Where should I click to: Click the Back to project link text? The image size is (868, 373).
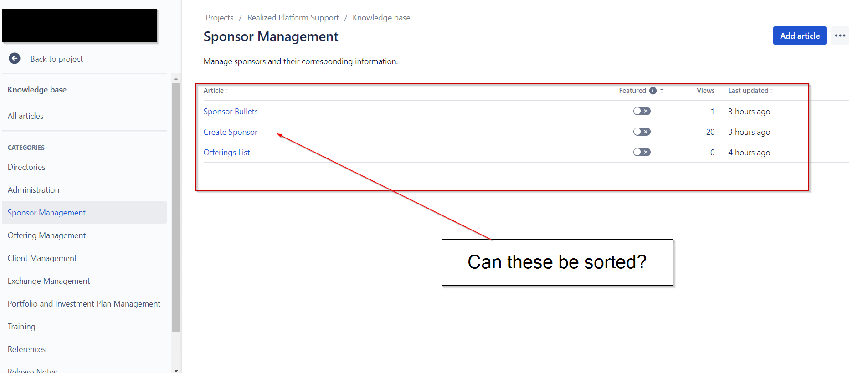click(56, 59)
